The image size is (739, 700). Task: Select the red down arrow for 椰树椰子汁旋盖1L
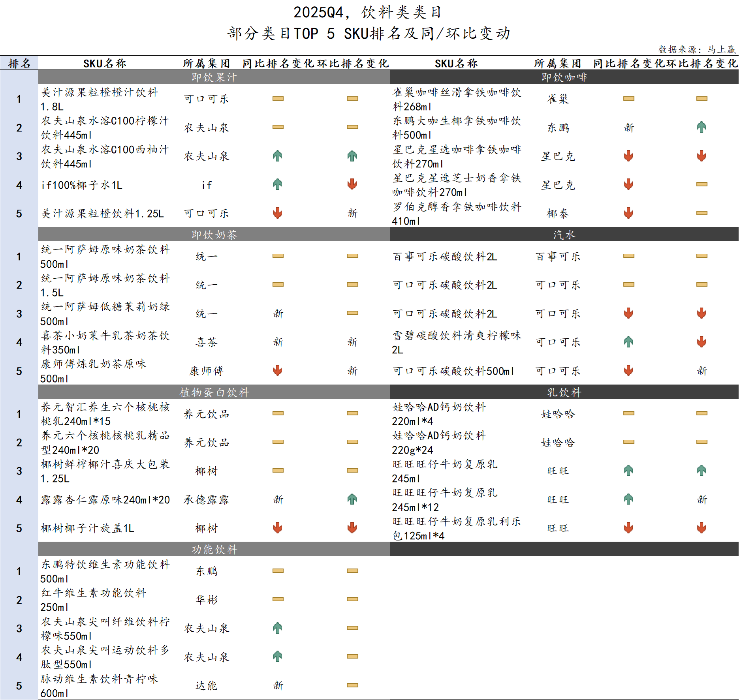tap(278, 527)
